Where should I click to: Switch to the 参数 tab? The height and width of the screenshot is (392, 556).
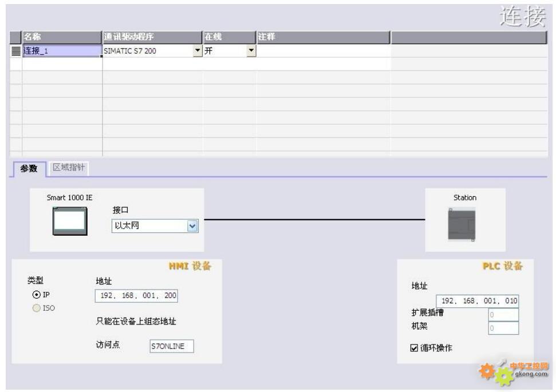(x=29, y=169)
